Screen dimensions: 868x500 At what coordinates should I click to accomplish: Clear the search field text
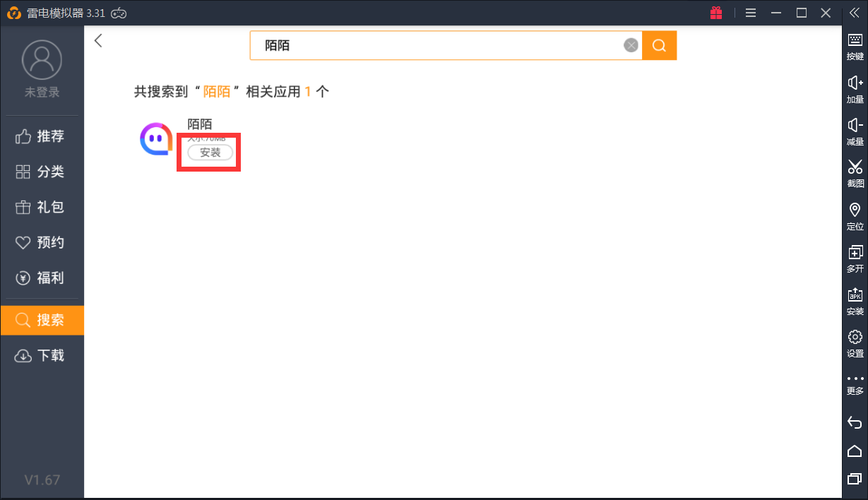tap(631, 45)
